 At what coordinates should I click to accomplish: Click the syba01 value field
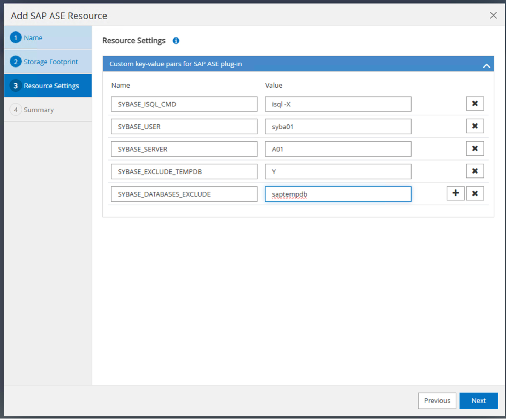coord(338,127)
